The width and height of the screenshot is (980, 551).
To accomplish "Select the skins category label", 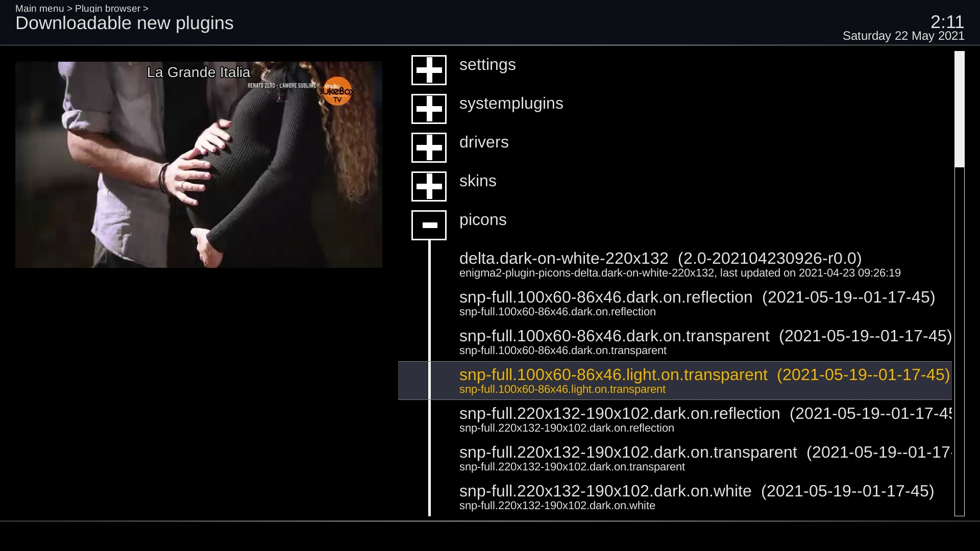I will click(477, 181).
